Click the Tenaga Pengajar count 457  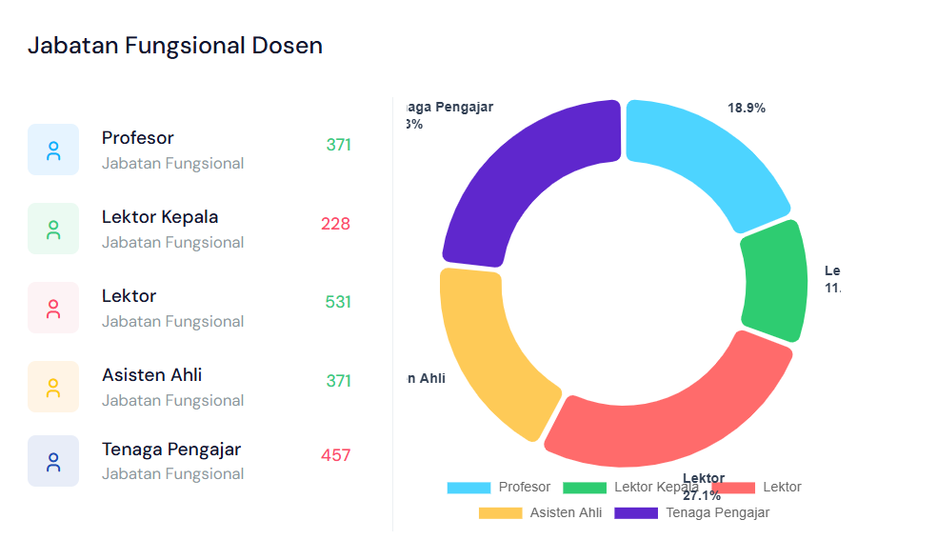tap(336, 455)
